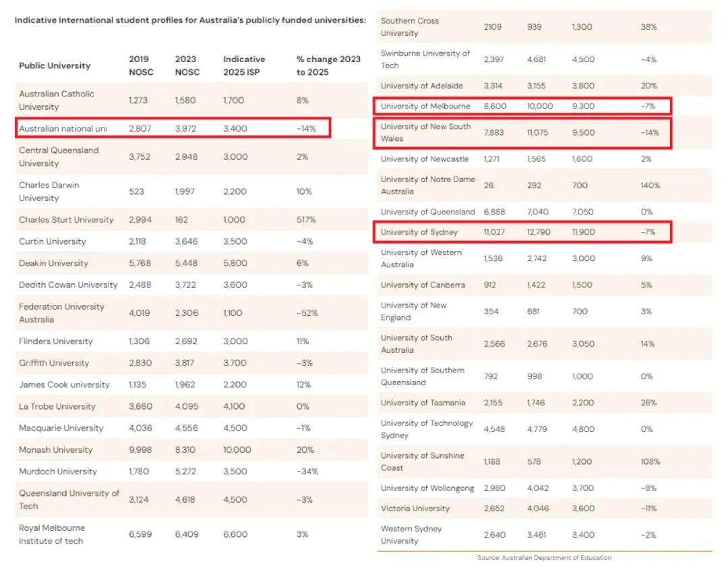
Task: Select Charles Sturt University's 517% change value
Action: pyautogui.click(x=306, y=220)
